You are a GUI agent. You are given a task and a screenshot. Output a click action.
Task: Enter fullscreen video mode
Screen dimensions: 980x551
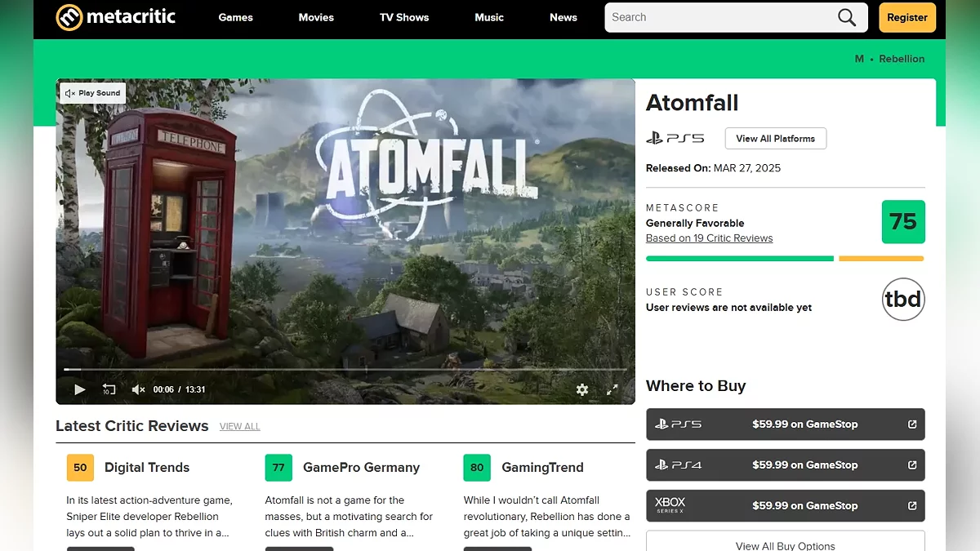[x=612, y=389]
